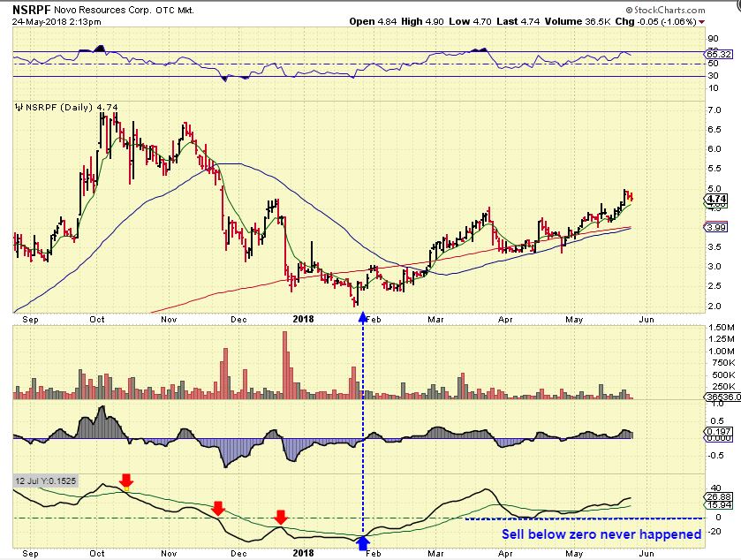
Task: Click the 3.5 price axis label
Action: pyautogui.click(x=715, y=247)
